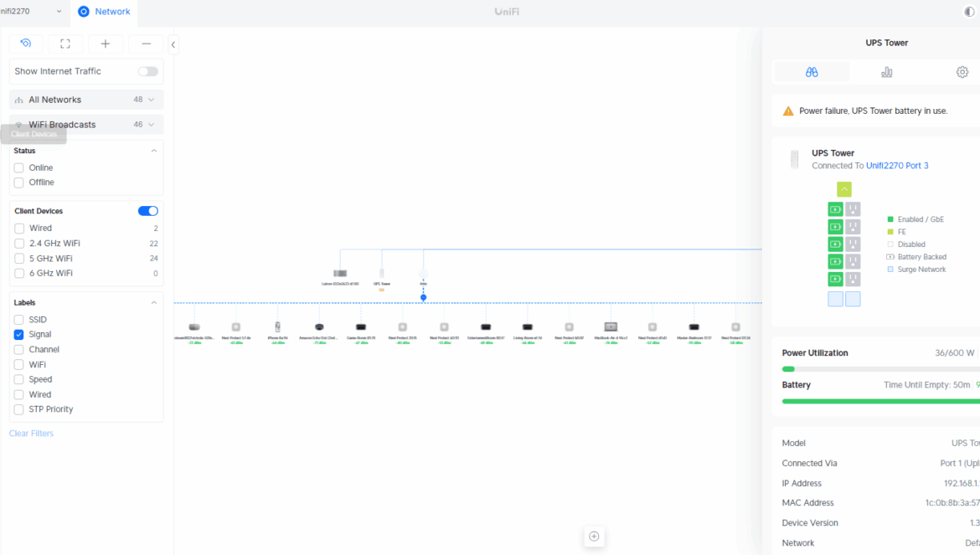Click Clear Filters link
Image resolution: width=980 pixels, height=555 pixels.
31,434
